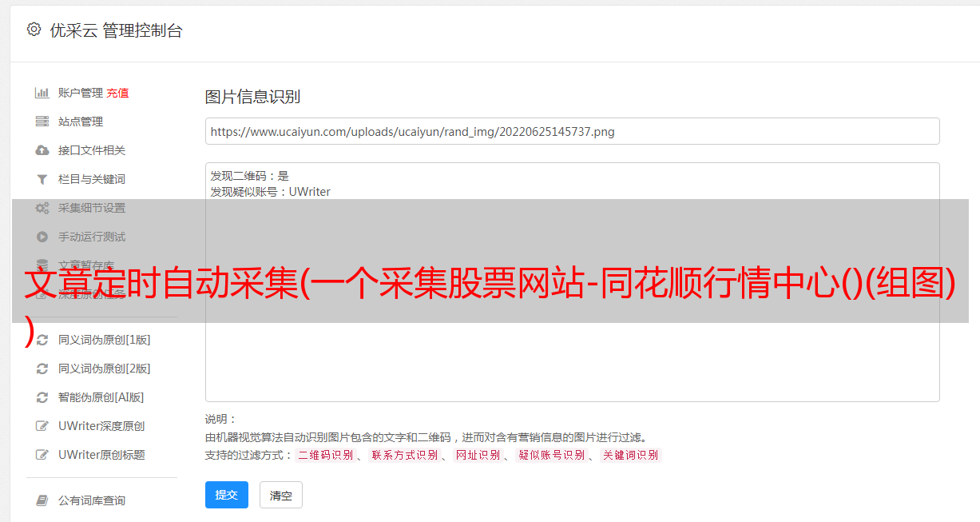980x522 pixels.
Task: Open 手动运行测试 menu item
Action: point(92,237)
